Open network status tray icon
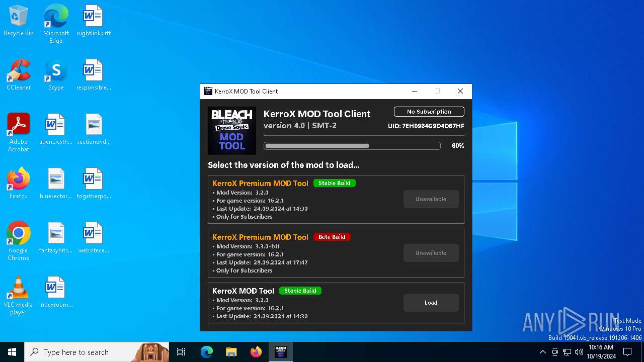The image size is (644, 362). click(567, 352)
